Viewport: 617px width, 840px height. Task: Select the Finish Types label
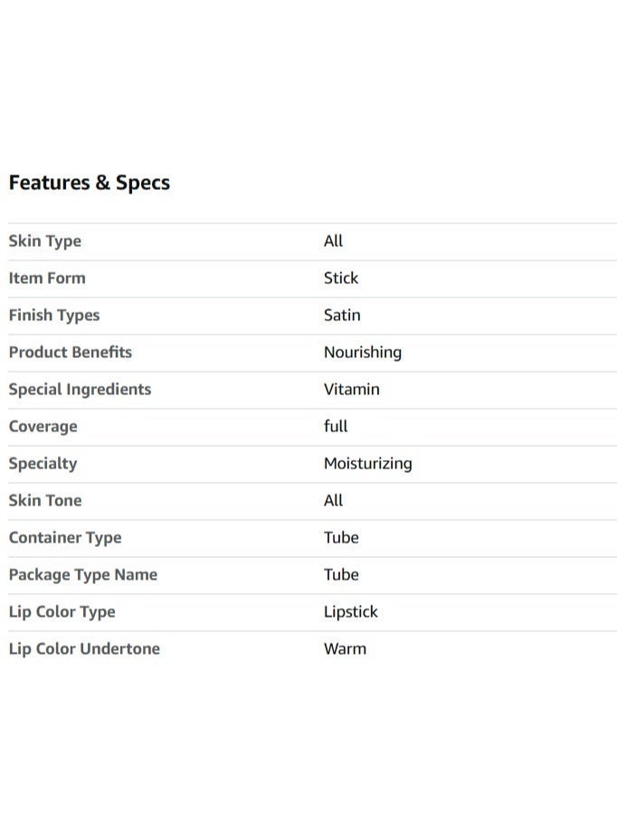click(54, 316)
